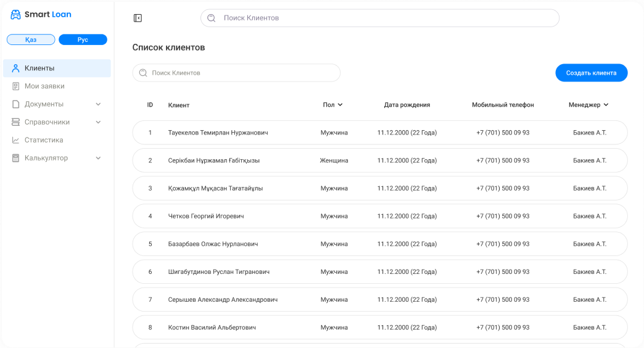Open client Тауекелов Темирлан Нуржанович
Viewport: 644px width, 348px height.
(380, 133)
